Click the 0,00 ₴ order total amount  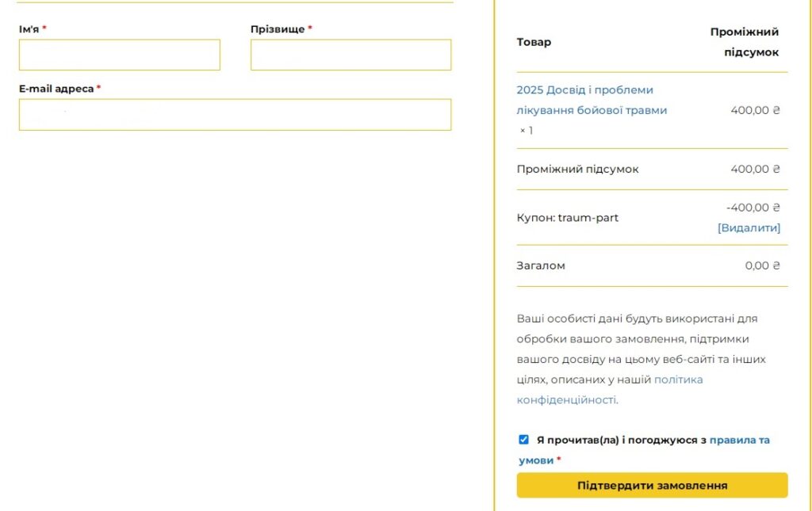[x=762, y=265]
